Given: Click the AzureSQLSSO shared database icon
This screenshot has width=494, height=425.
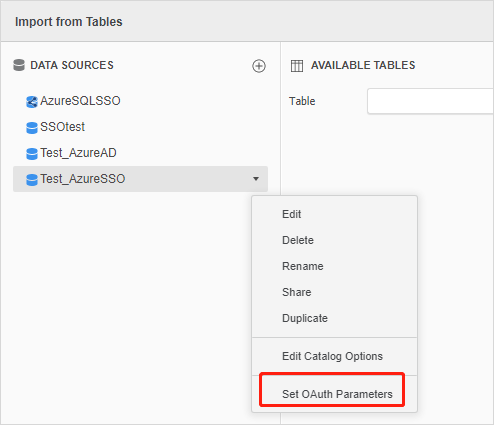Looking at the screenshot, I should 32,102.
